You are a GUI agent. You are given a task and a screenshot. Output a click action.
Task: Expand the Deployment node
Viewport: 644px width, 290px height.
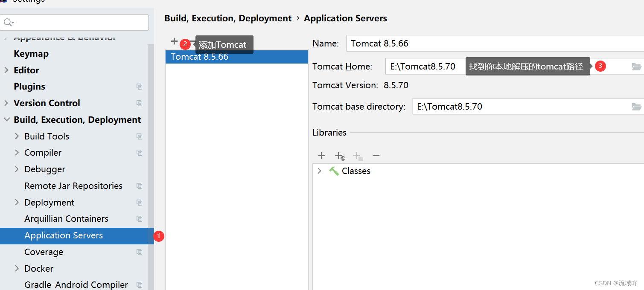click(x=17, y=203)
